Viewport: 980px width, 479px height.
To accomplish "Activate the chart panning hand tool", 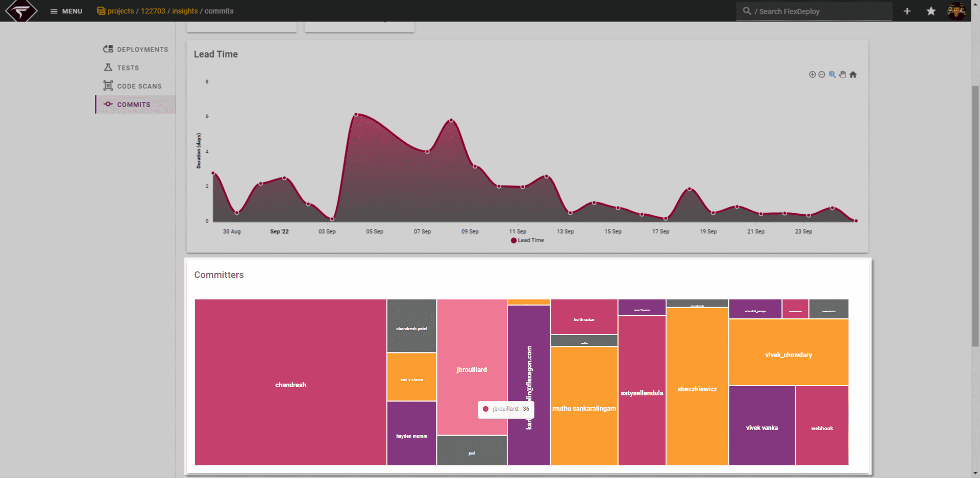I will 842,74.
